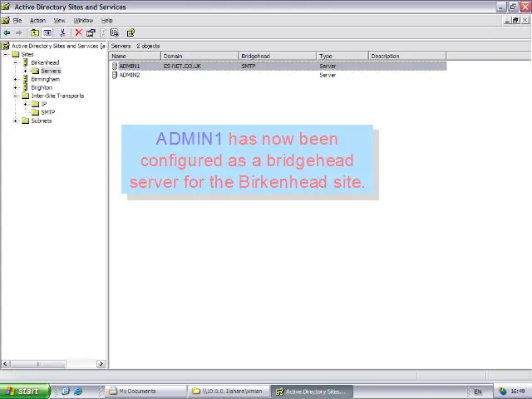The height and width of the screenshot is (399, 532).
Task: Click the tree pane right scroll arrow
Action: click(101, 364)
